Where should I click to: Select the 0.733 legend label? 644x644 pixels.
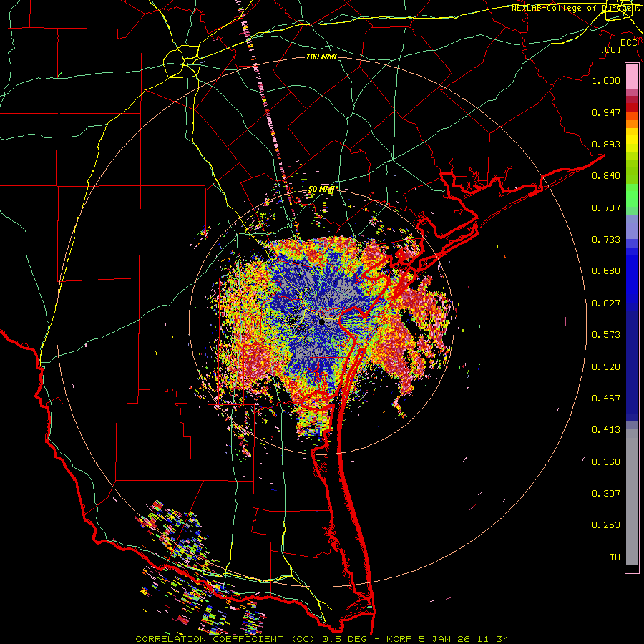pyautogui.click(x=606, y=240)
